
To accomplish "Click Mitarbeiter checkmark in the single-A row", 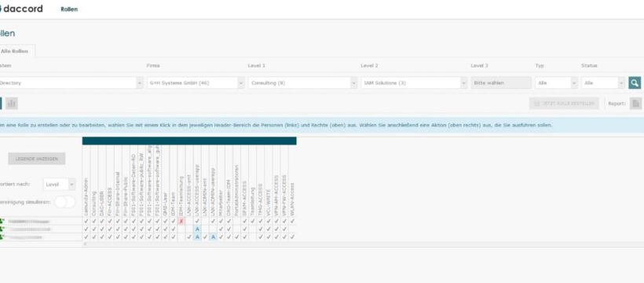I will click(x=221, y=229).
